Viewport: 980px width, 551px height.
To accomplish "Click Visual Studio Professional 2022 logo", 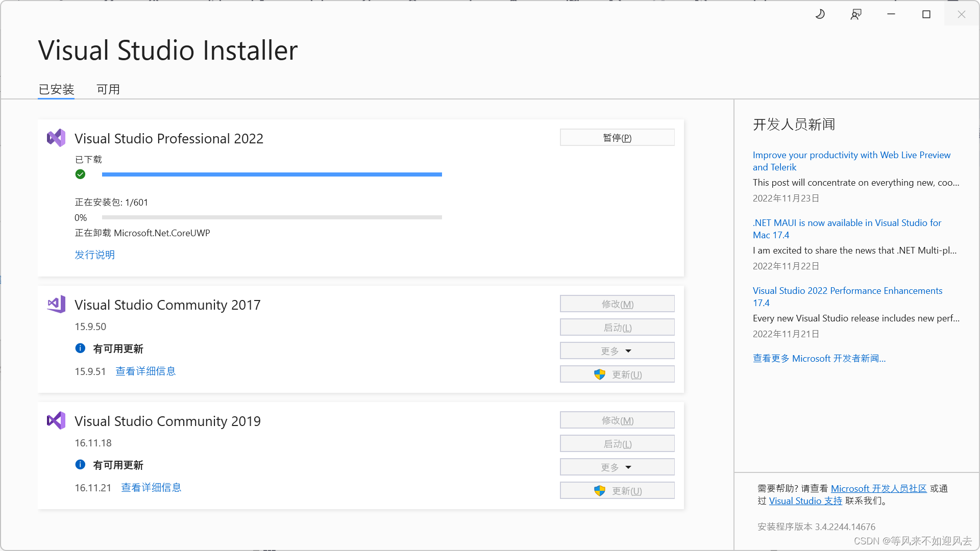I will (56, 138).
